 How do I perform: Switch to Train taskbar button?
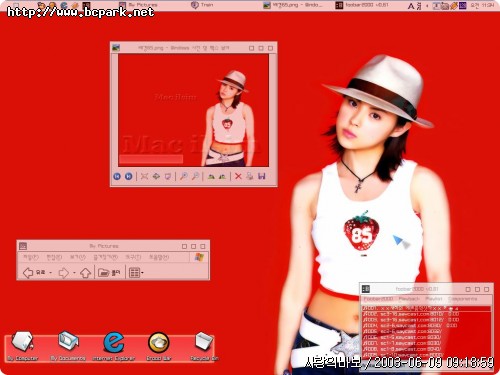tap(202, 5)
